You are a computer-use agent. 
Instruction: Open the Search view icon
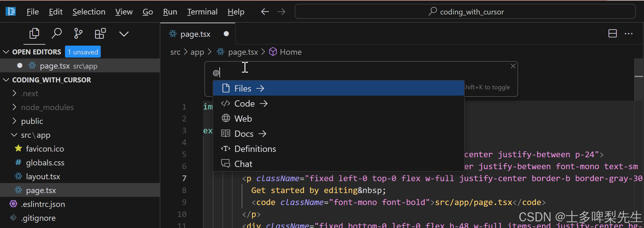point(56,33)
